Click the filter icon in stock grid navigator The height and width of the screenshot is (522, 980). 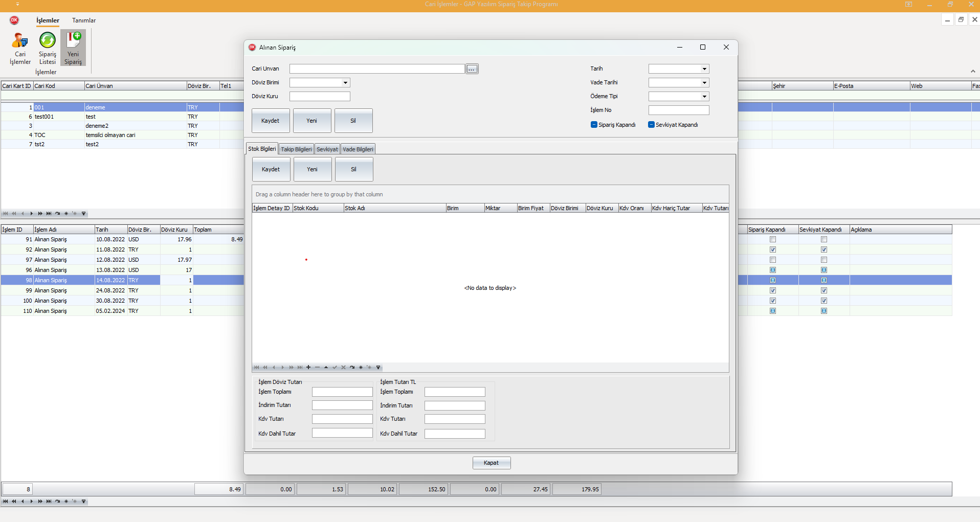[x=378, y=368]
